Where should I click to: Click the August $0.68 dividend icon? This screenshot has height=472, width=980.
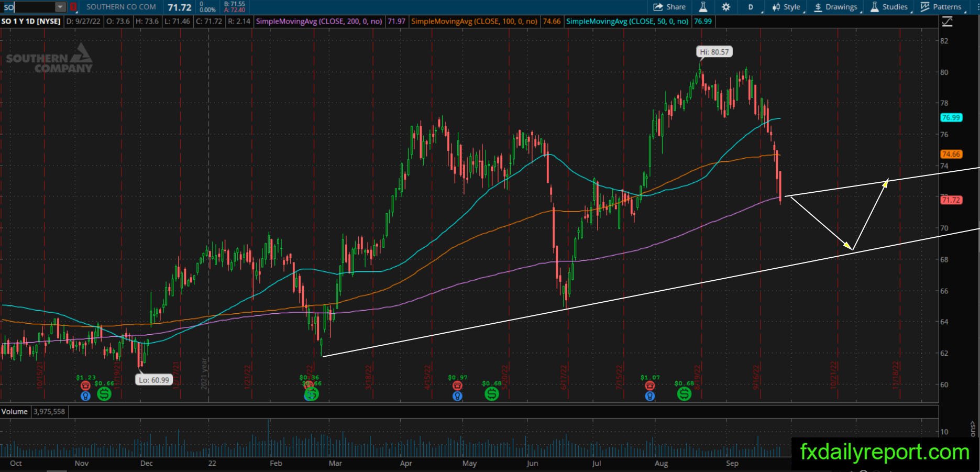coord(684,393)
